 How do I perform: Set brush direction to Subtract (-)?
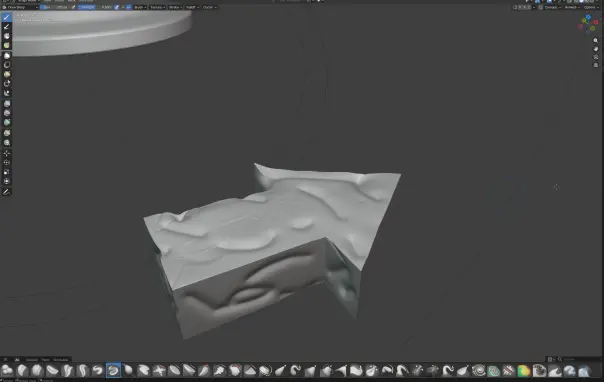pos(129,7)
